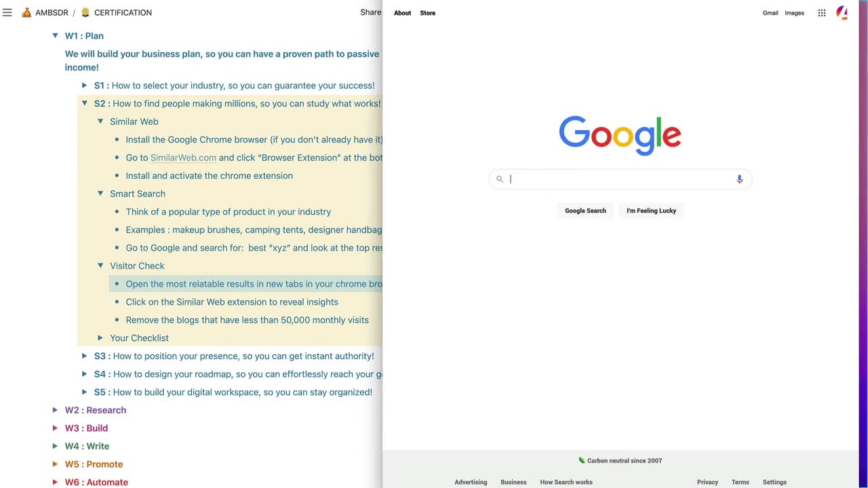Viewport: 868px width, 488px height.
Task: Click the Google logo
Action: pos(620,136)
